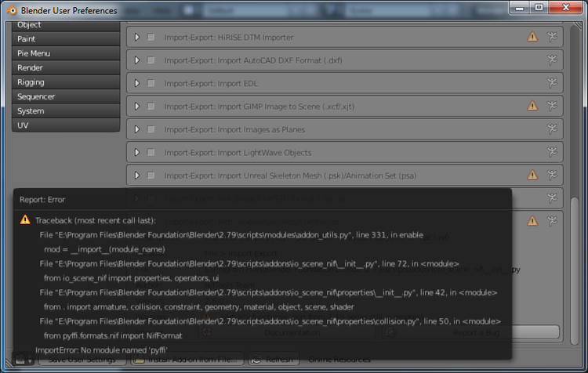Image resolution: width=588 pixels, height=373 pixels.
Task: Click community support icon on Unreal Skeleton Mesh row
Action: tap(552, 175)
